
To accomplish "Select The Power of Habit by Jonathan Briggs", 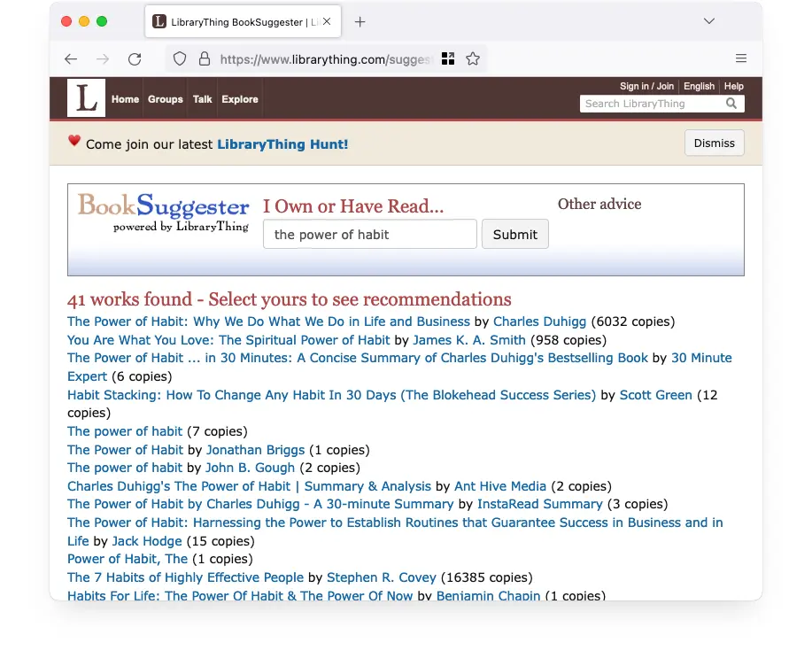I will click(x=126, y=450).
